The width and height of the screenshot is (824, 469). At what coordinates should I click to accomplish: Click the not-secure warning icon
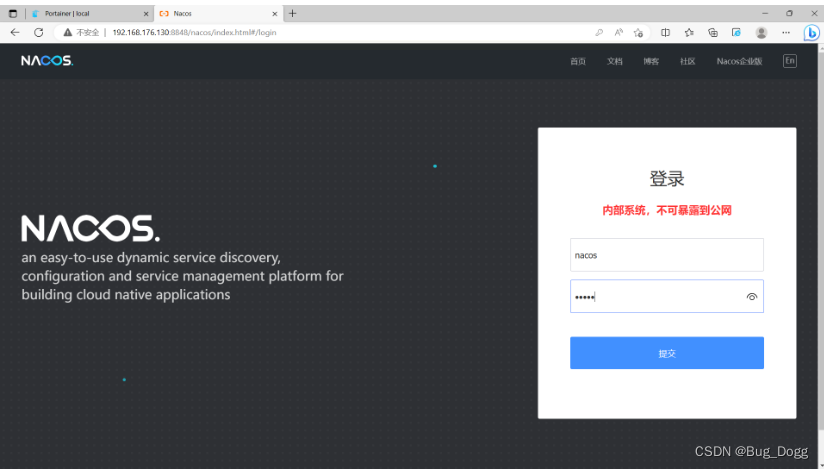pos(67,33)
